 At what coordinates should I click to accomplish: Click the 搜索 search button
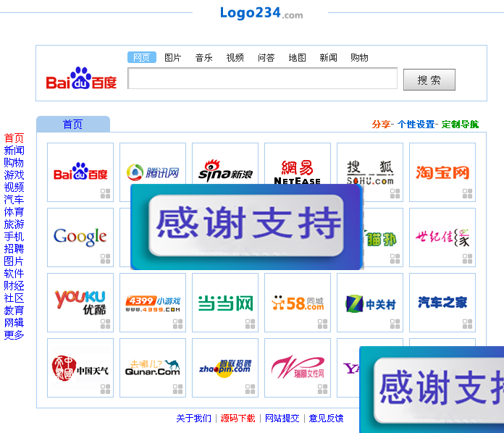(429, 80)
